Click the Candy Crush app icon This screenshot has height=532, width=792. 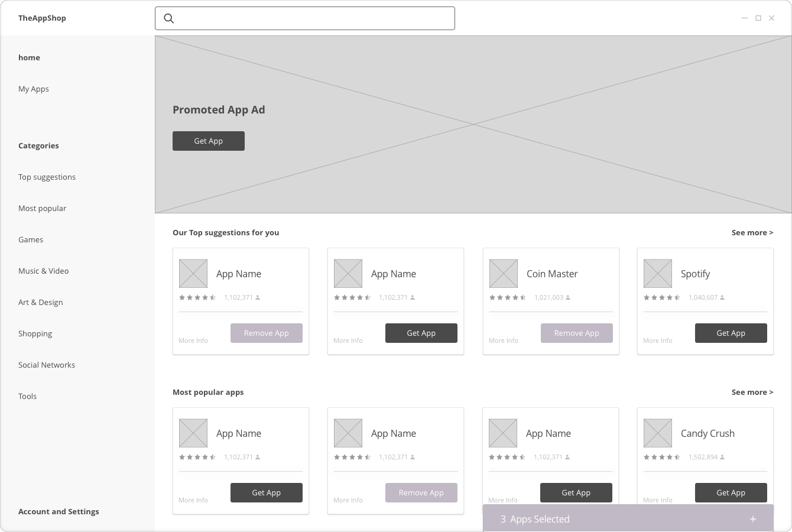point(657,433)
